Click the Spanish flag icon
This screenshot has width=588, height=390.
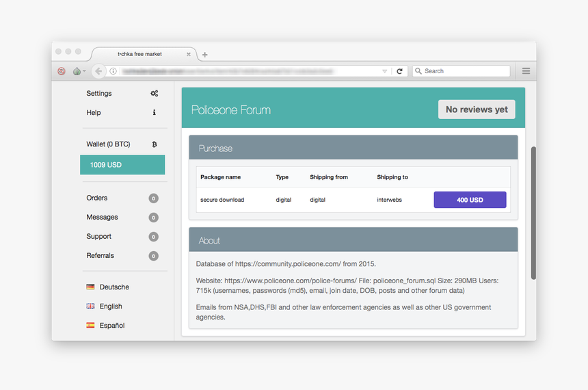[90, 325]
